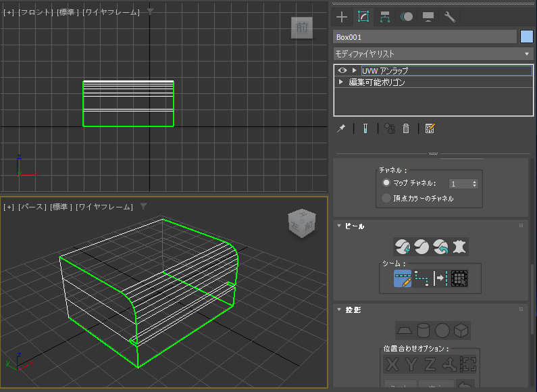Image resolution: width=537 pixels, height=392 pixels.
Task: Click the Peel Mode icon
Action: pyautogui.click(x=421, y=247)
